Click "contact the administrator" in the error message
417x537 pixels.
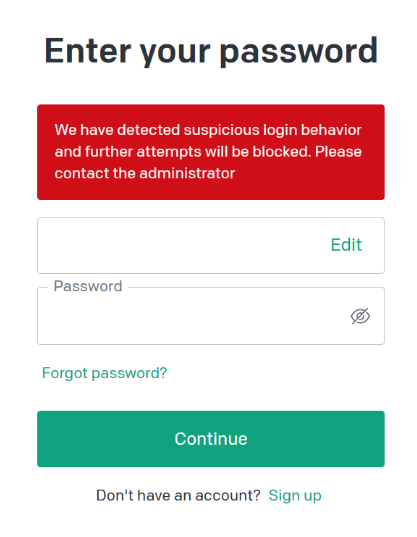(145, 173)
